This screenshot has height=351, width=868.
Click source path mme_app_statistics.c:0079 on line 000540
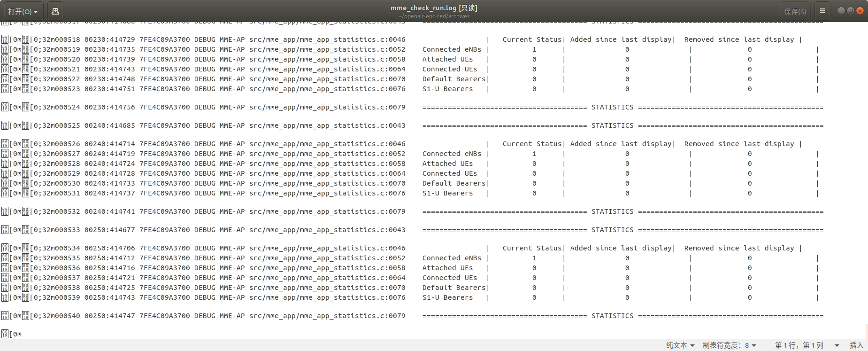pos(327,316)
